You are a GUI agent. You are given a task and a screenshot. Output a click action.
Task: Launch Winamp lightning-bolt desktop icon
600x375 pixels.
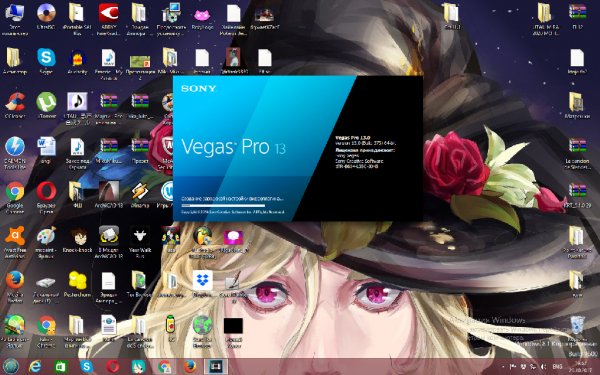pos(140,191)
